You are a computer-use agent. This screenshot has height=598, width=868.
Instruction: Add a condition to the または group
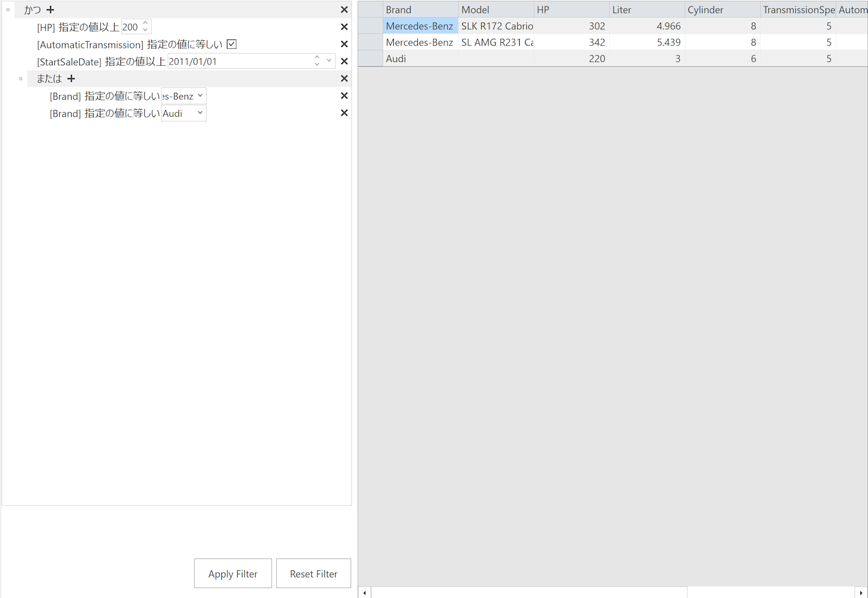(x=71, y=79)
